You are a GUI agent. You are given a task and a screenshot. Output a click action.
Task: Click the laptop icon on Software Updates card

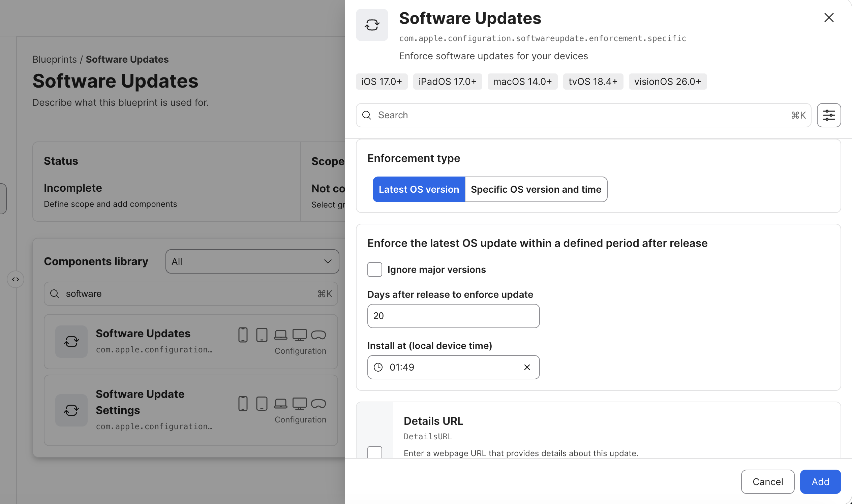[281, 335]
